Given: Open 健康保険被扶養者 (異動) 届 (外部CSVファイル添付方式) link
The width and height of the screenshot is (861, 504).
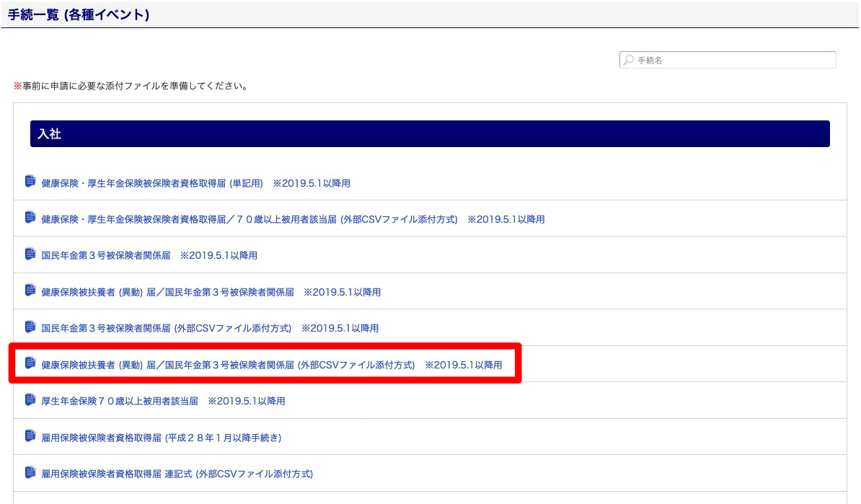Looking at the screenshot, I should click(272, 365).
